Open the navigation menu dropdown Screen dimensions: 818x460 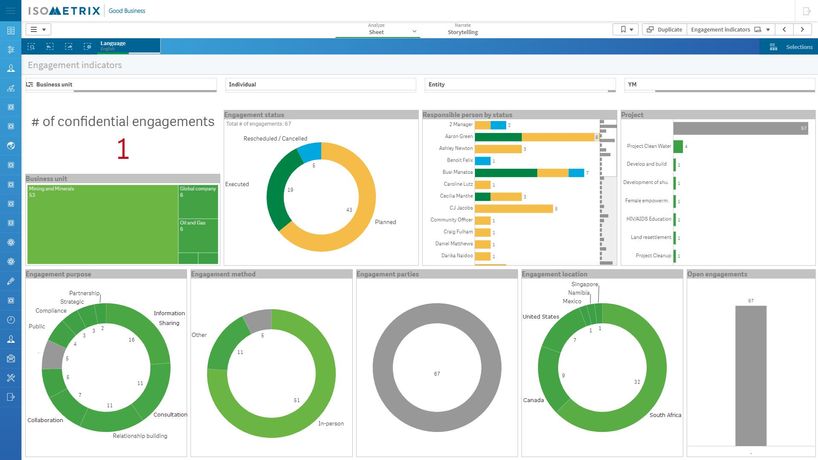coord(38,30)
